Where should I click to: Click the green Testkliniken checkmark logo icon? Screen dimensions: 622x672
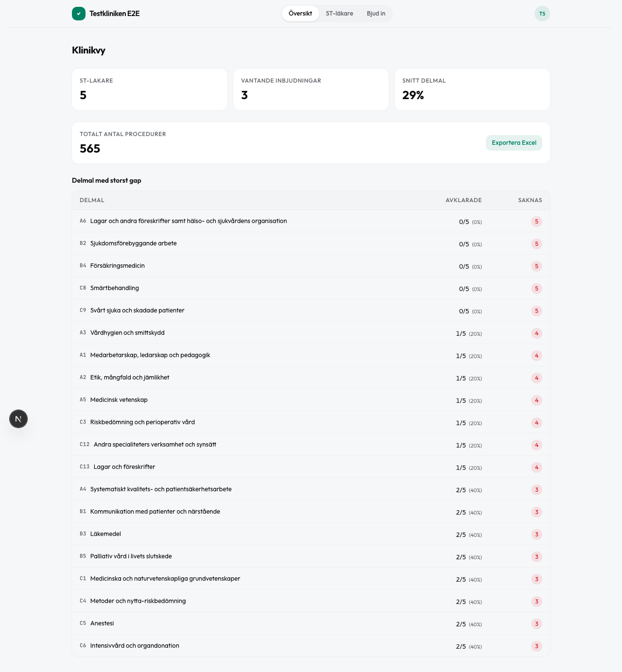click(x=79, y=14)
